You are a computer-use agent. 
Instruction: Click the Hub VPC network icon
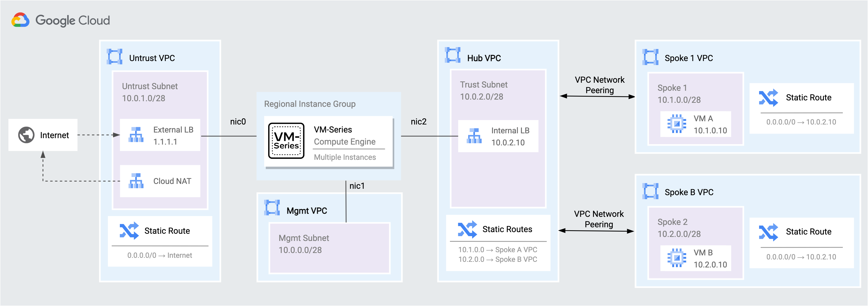tap(453, 55)
